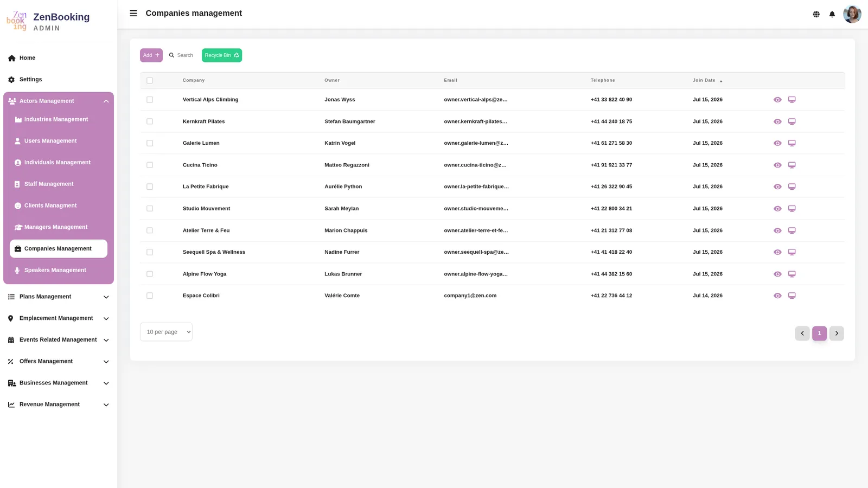Viewport: 868px width, 488px height.
Task: Select the Atelier Terre & Feu row checkbox
Action: click(150, 230)
